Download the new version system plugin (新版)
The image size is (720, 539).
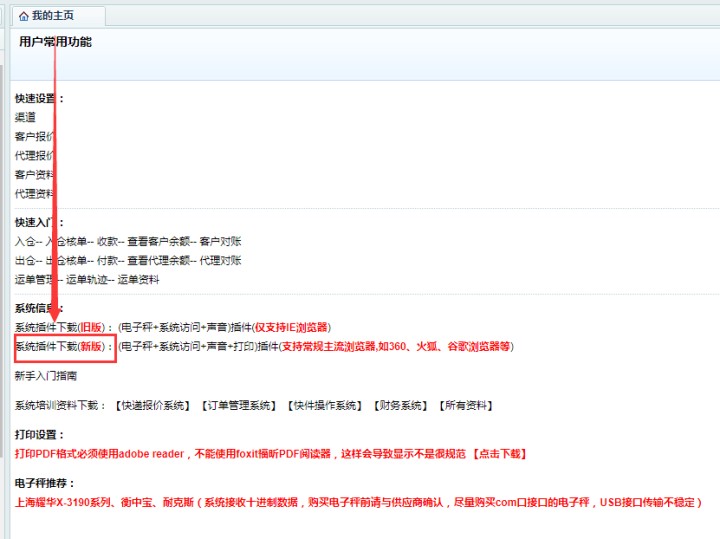tap(60, 347)
